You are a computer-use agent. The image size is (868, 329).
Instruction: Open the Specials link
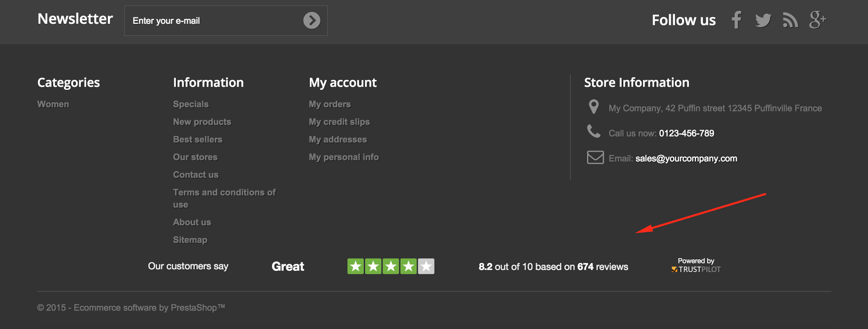[x=191, y=104]
